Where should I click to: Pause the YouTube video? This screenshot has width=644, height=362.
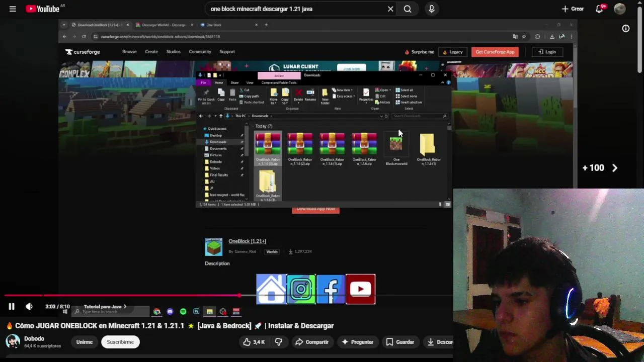pyautogui.click(x=11, y=306)
